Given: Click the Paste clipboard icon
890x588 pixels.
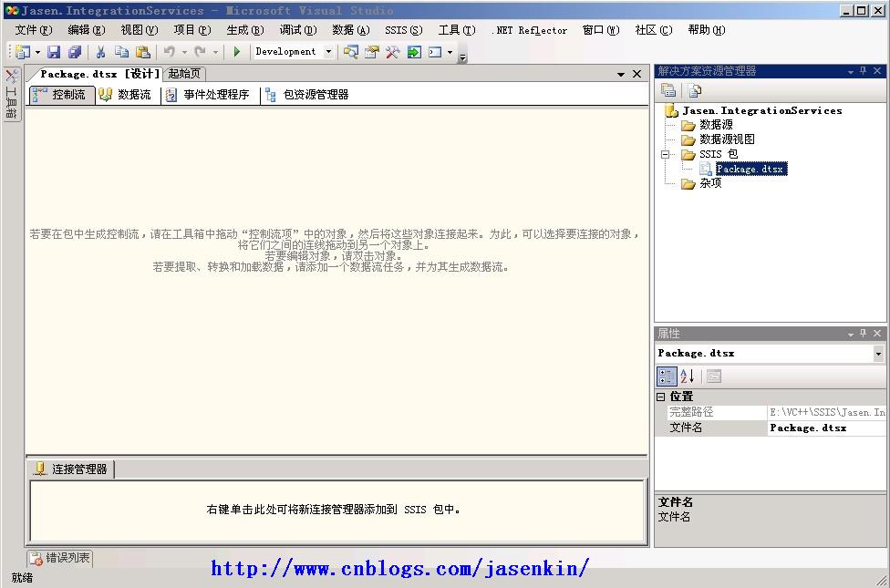Looking at the screenshot, I should [143, 52].
